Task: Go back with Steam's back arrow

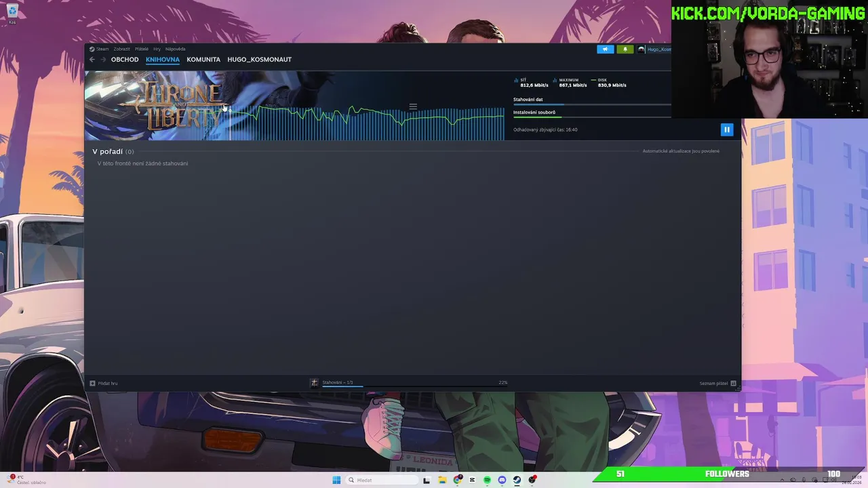Action: pyautogui.click(x=92, y=60)
